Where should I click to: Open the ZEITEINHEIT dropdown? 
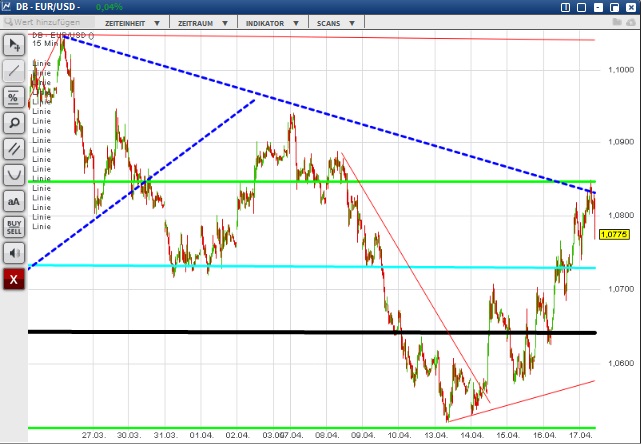pos(132,23)
